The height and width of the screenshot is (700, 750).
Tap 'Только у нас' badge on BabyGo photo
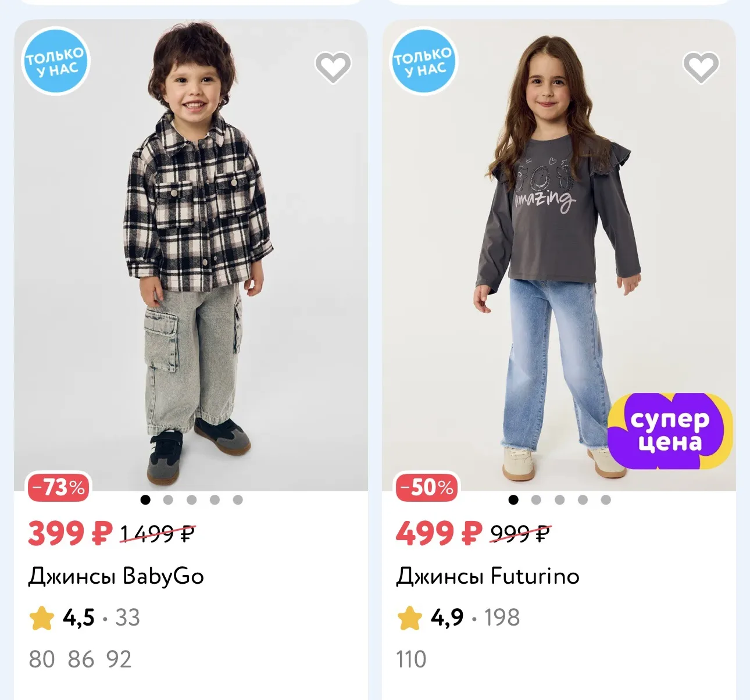pos(55,62)
